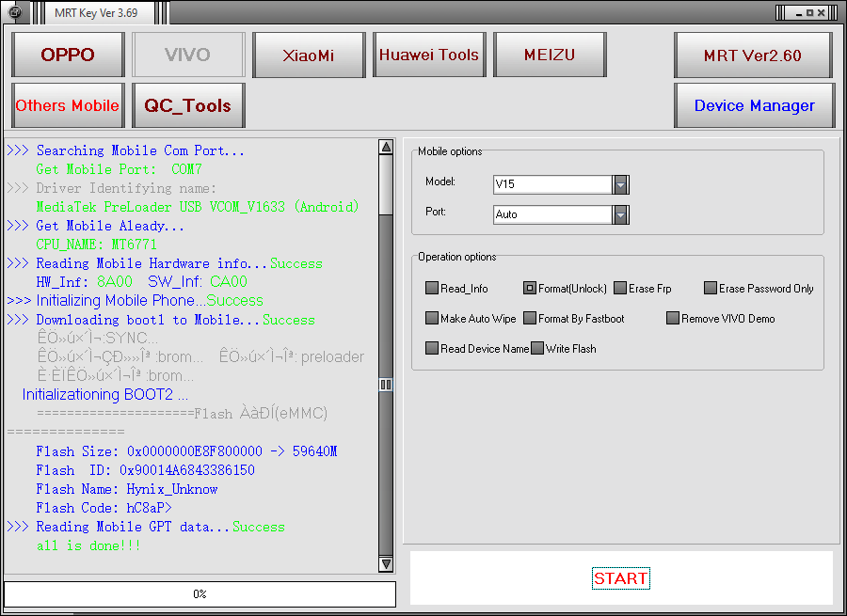Check Make Auto Wipe
Image resolution: width=847 pixels, height=616 pixels.
point(432,319)
